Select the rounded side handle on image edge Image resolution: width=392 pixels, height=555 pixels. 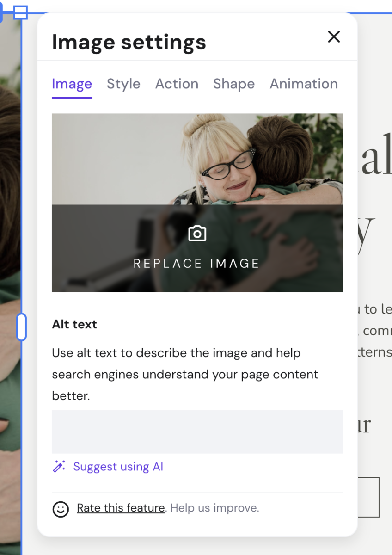click(x=21, y=327)
